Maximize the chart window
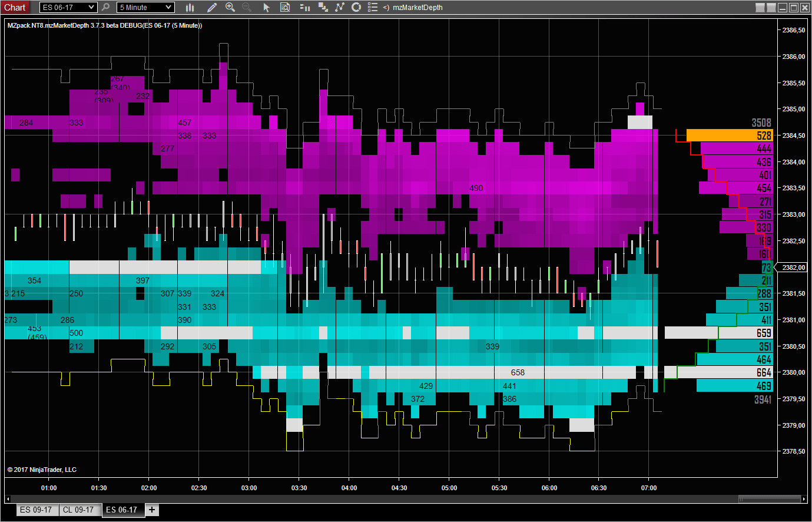 pos(793,8)
